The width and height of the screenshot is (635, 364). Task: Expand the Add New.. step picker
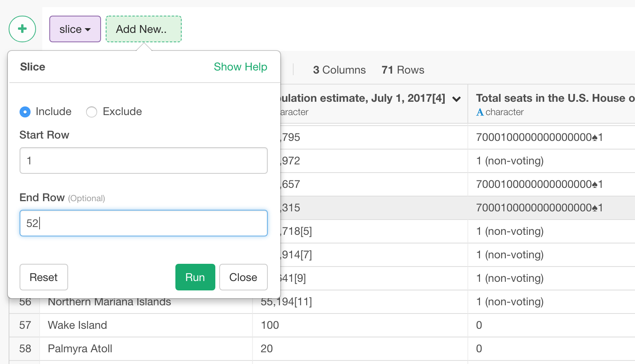143,29
